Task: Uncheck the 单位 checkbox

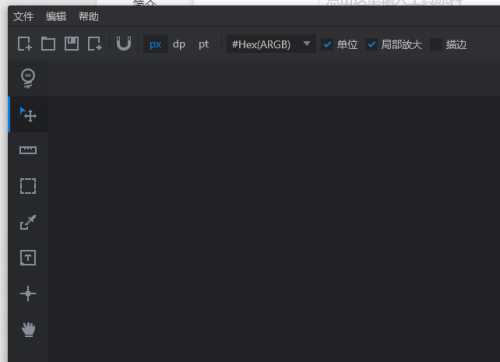Action: 327,44
